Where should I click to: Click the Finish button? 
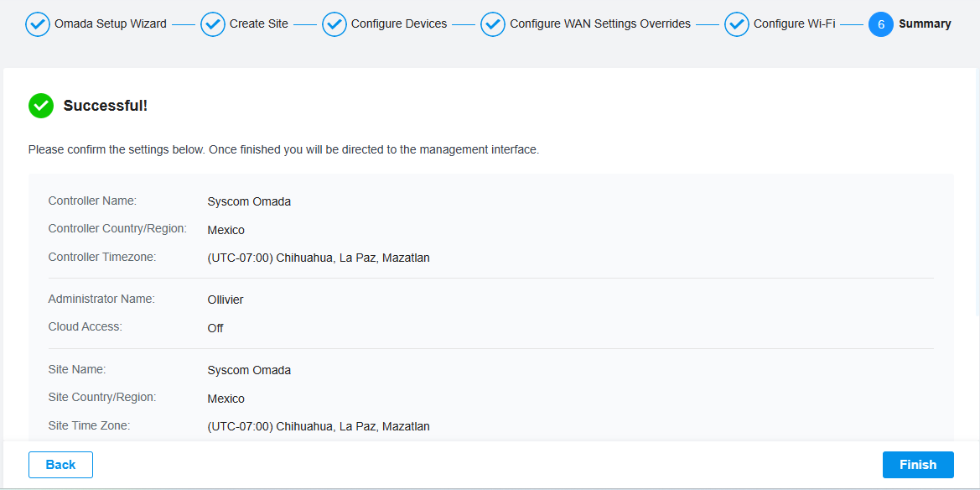pos(918,465)
